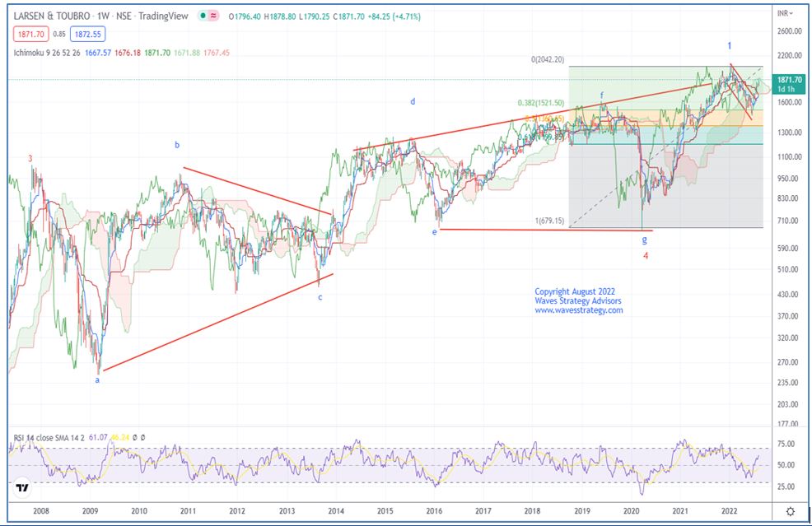Click the RSI value 61.07
Screen dimensions: 812x526
click(x=97, y=437)
